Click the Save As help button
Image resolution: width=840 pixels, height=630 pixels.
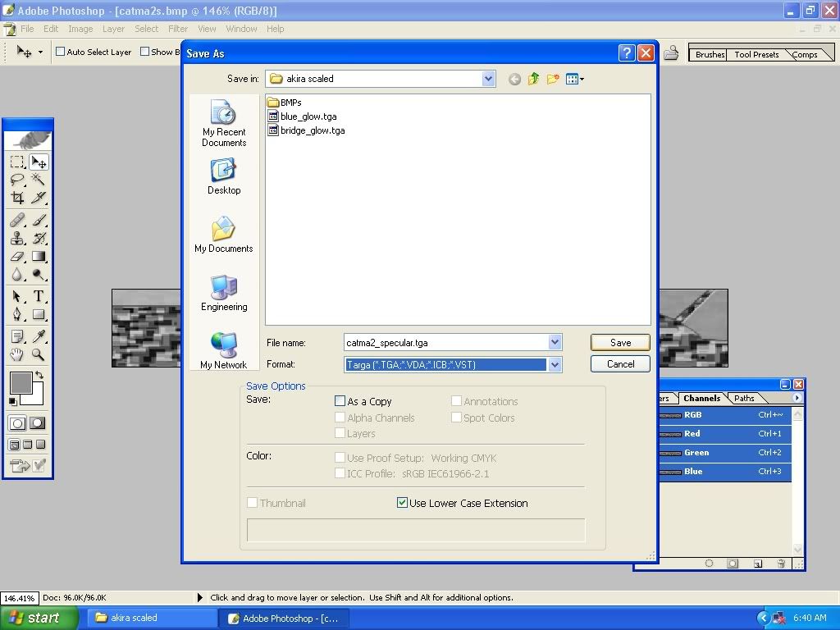point(626,53)
